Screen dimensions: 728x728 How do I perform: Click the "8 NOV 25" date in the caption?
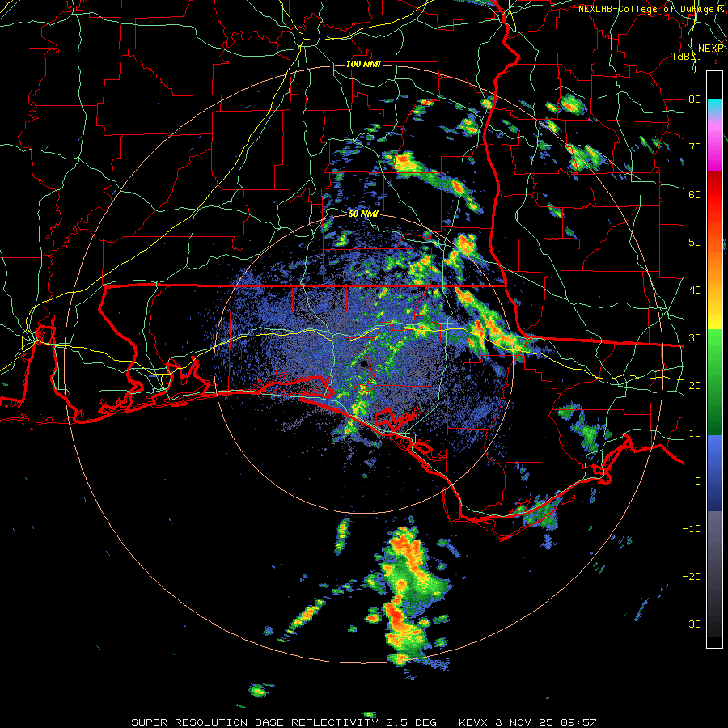[524, 722]
